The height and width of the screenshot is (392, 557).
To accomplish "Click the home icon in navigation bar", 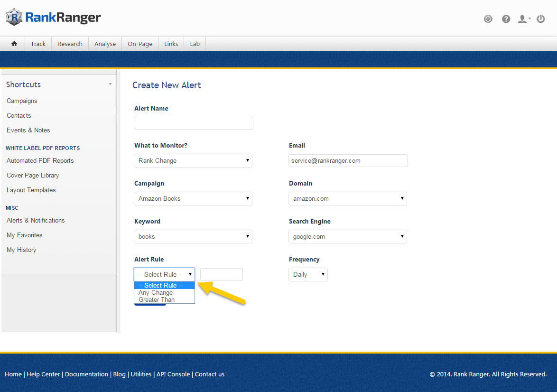I will pyautogui.click(x=14, y=44).
